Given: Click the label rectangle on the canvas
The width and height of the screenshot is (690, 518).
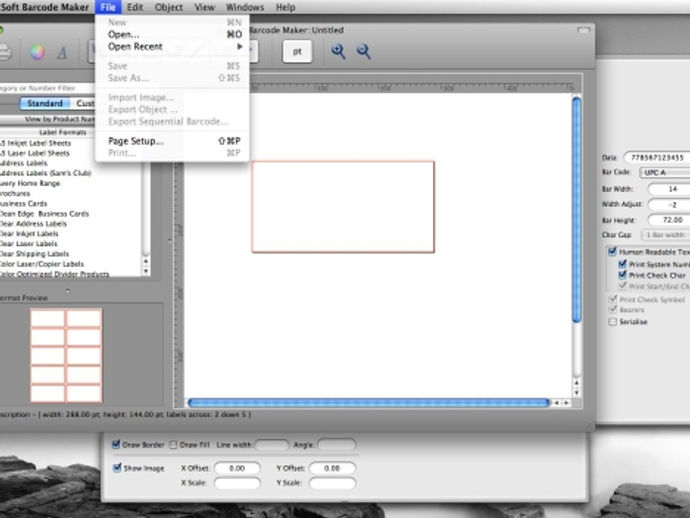Looking at the screenshot, I should coord(343,207).
